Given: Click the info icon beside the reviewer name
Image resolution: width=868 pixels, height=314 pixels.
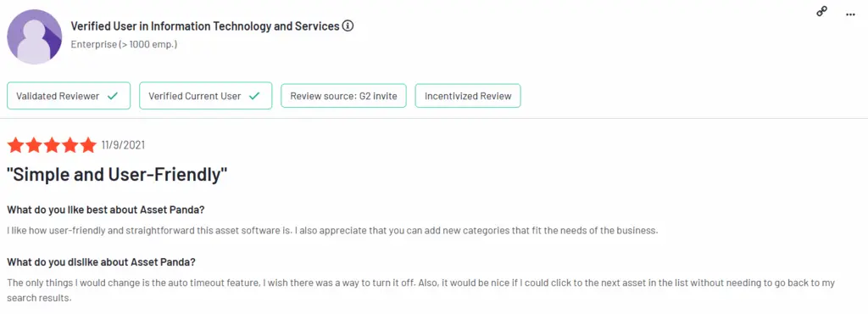Looking at the screenshot, I should coord(348,26).
